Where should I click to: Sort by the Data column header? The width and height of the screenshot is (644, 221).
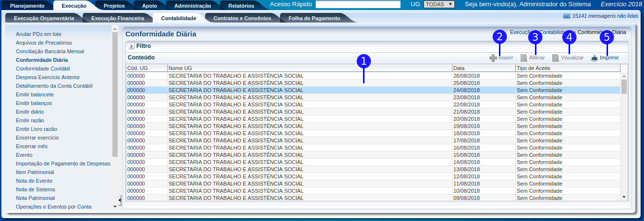coord(483,68)
